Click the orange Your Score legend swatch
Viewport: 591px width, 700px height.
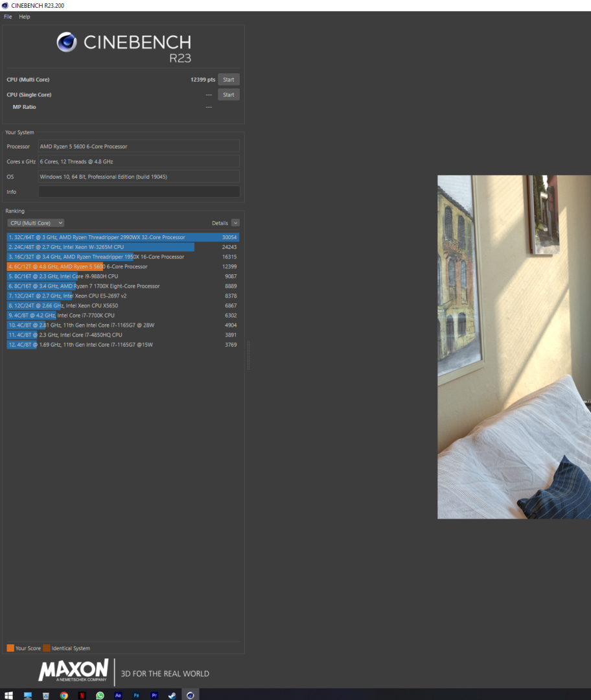tap(10, 647)
